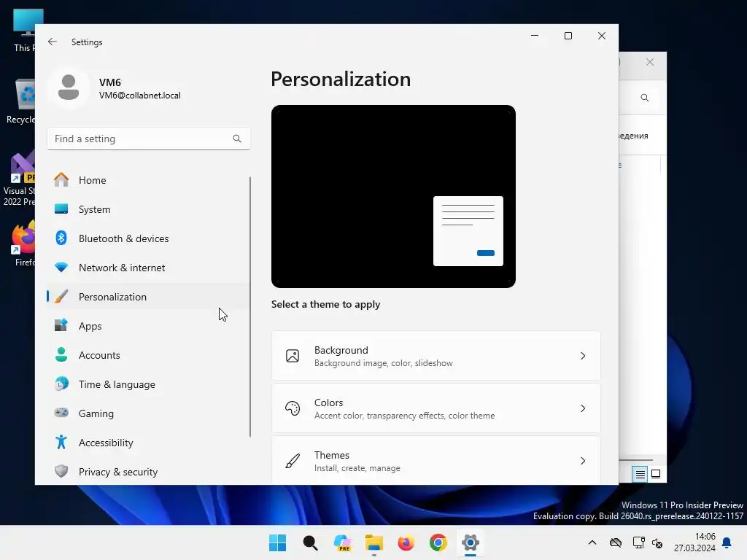Screen dimensions: 747x560
Task: Select the Time & language clock icon
Action: click(61, 384)
